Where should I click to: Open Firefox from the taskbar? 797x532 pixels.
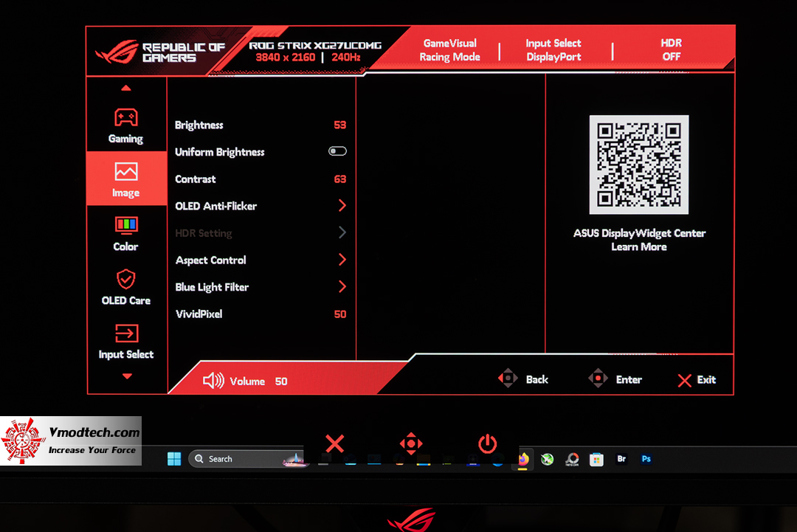(522, 460)
